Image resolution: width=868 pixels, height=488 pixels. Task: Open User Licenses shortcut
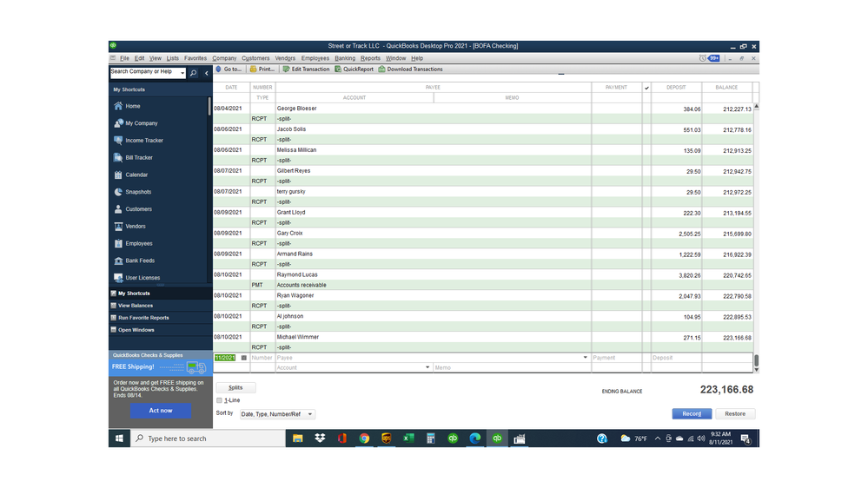[136, 277]
